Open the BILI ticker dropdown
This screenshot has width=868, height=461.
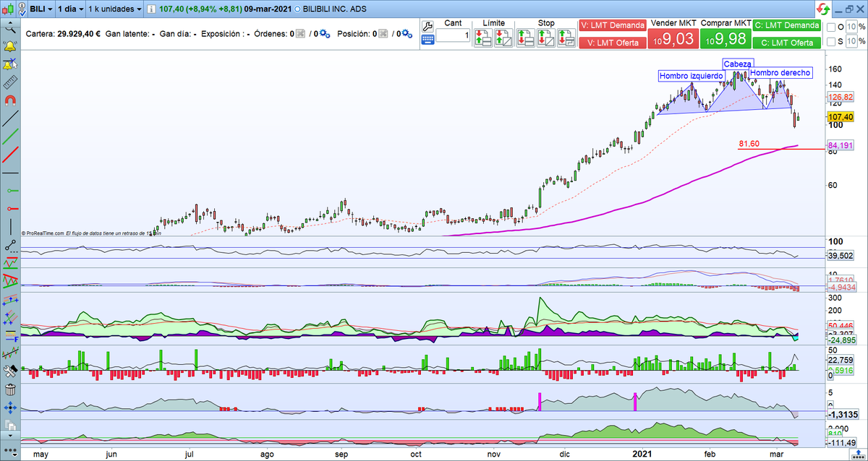coord(41,10)
